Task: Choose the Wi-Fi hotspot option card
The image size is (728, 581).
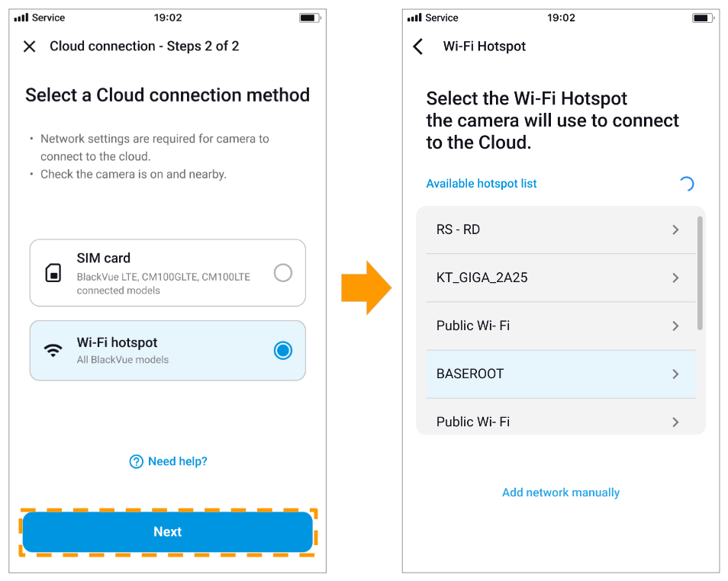Action: [x=168, y=351]
